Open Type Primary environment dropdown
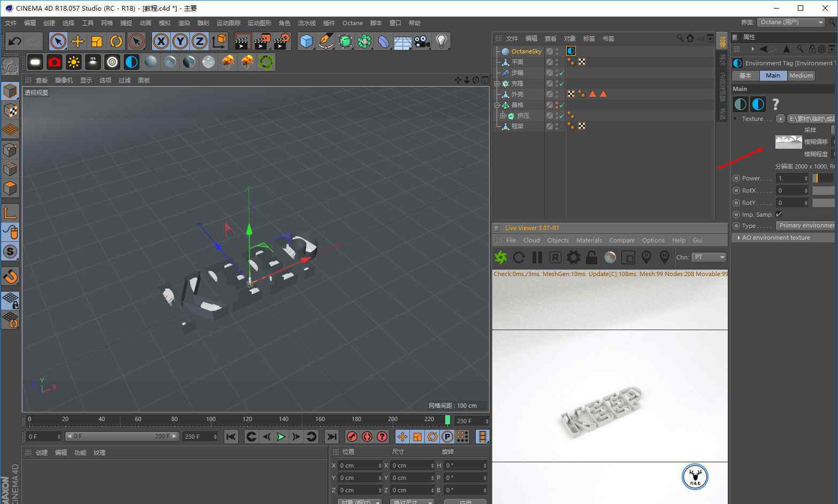The height and width of the screenshot is (504, 838). tap(805, 226)
